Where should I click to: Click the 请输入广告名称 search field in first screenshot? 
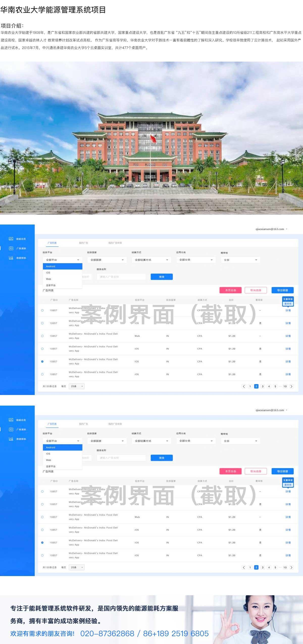pos(121,277)
